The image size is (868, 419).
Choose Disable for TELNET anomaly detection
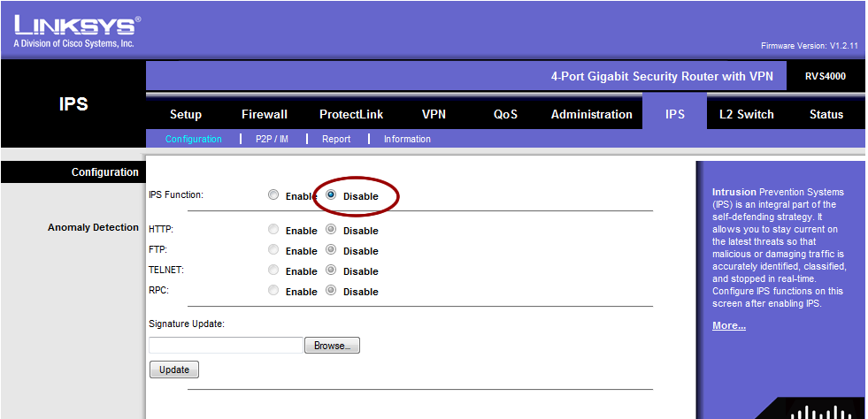click(x=331, y=270)
